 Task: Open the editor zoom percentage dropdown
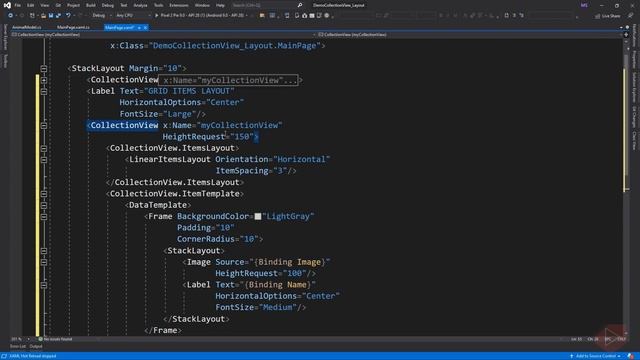(x=20, y=339)
